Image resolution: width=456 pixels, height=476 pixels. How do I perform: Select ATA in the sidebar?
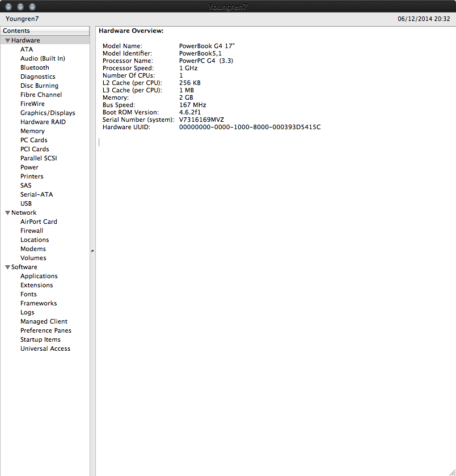coord(27,49)
